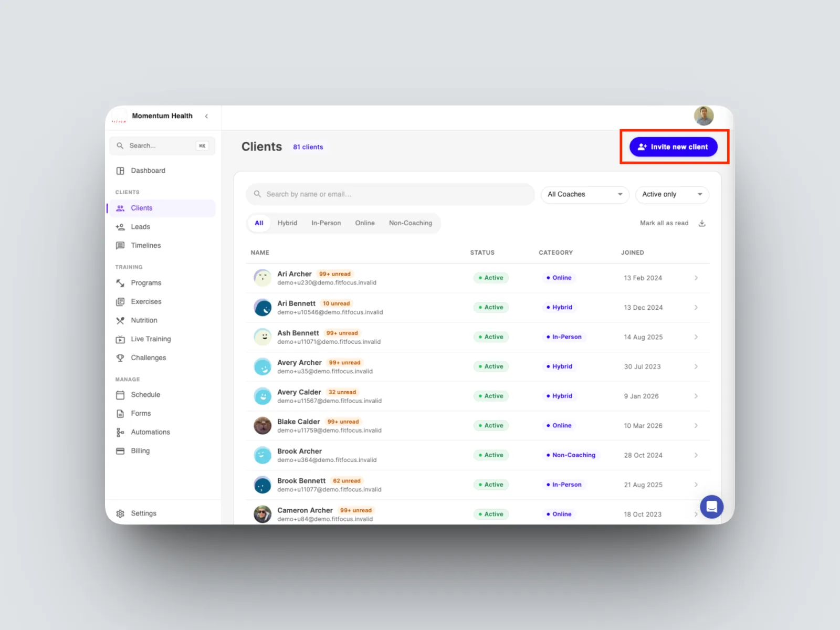Switch to the Online tab
Screen dimensions: 840x630
(x=365, y=223)
